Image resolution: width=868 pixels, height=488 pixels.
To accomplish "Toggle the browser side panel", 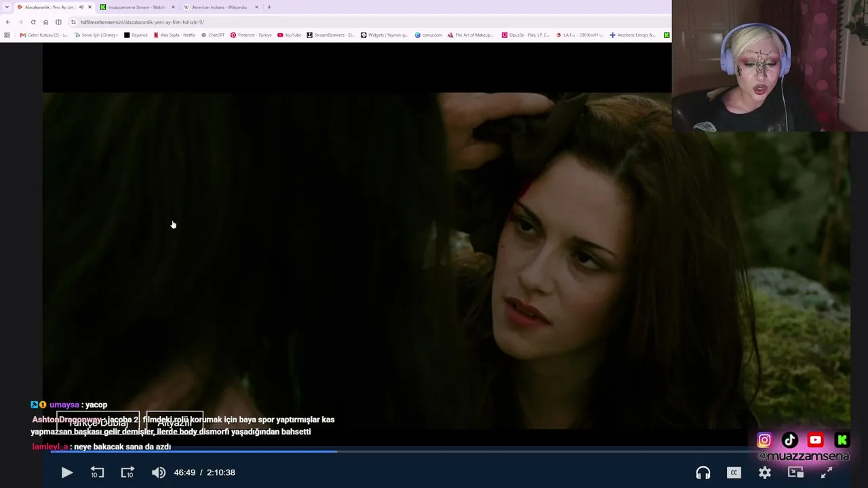I will coord(58,22).
